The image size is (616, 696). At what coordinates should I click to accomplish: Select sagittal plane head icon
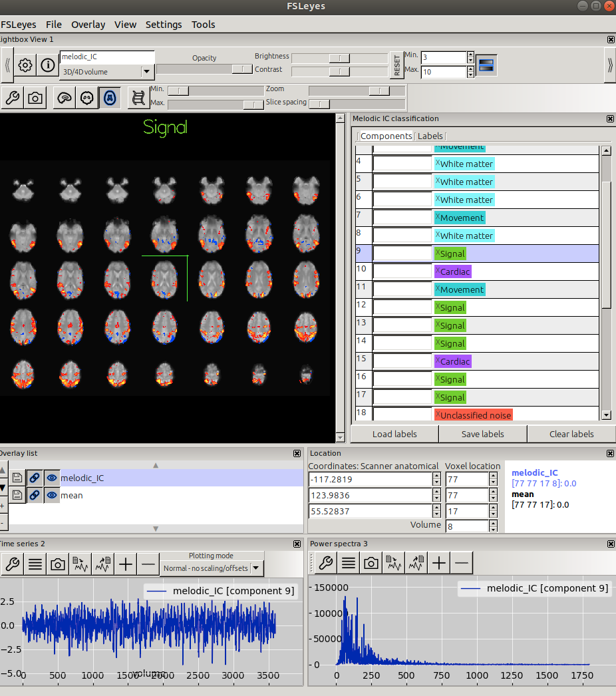pyautogui.click(x=65, y=98)
